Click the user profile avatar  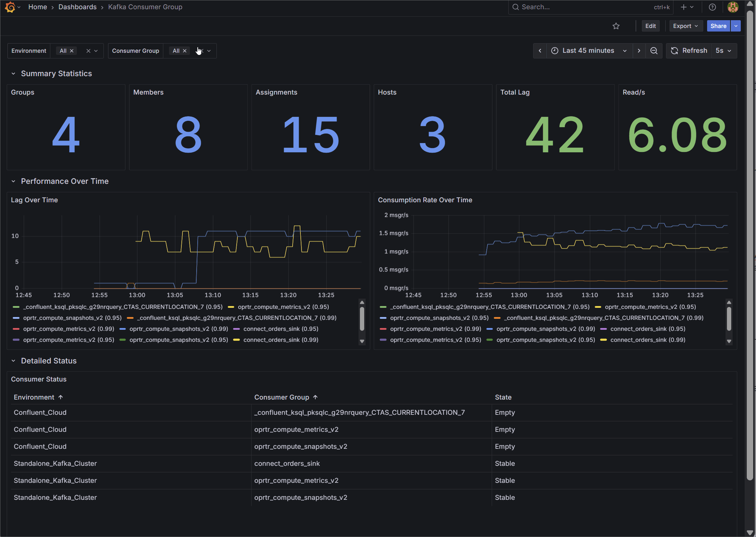coord(733,7)
